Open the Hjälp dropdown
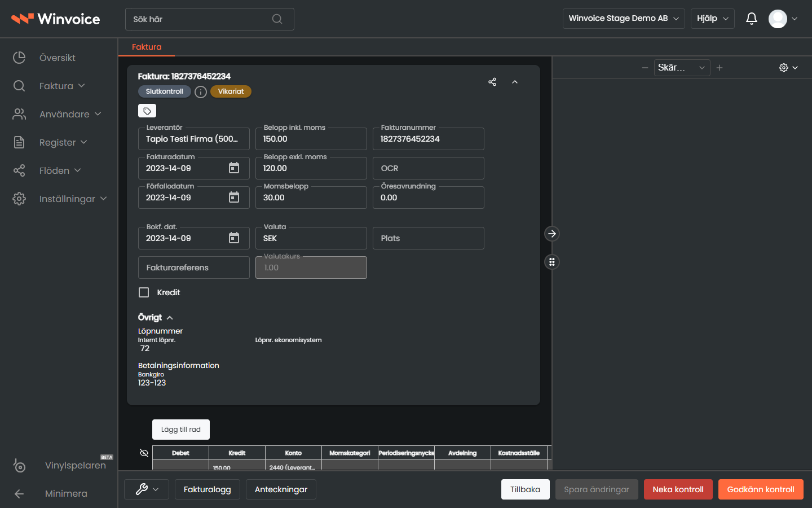 [x=713, y=19]
